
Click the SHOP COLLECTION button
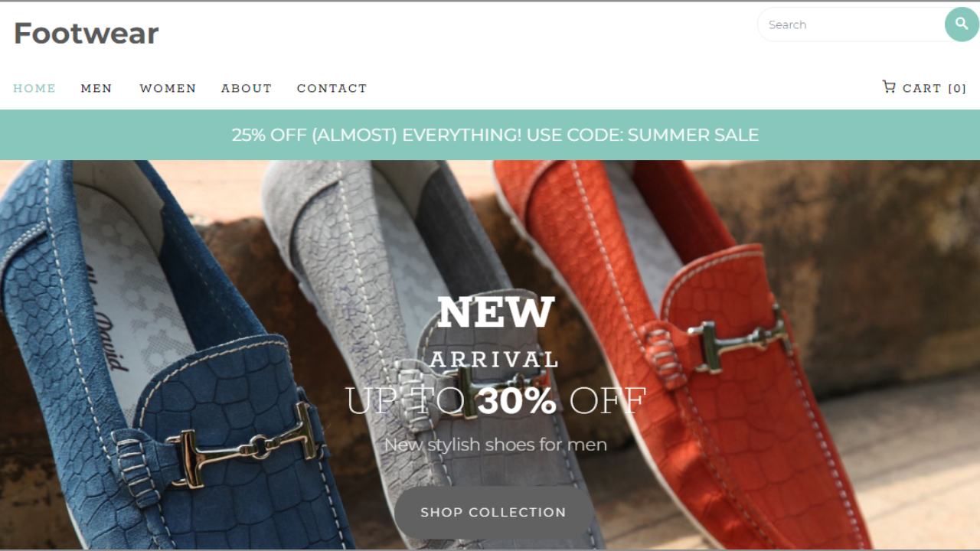point(494,512)
